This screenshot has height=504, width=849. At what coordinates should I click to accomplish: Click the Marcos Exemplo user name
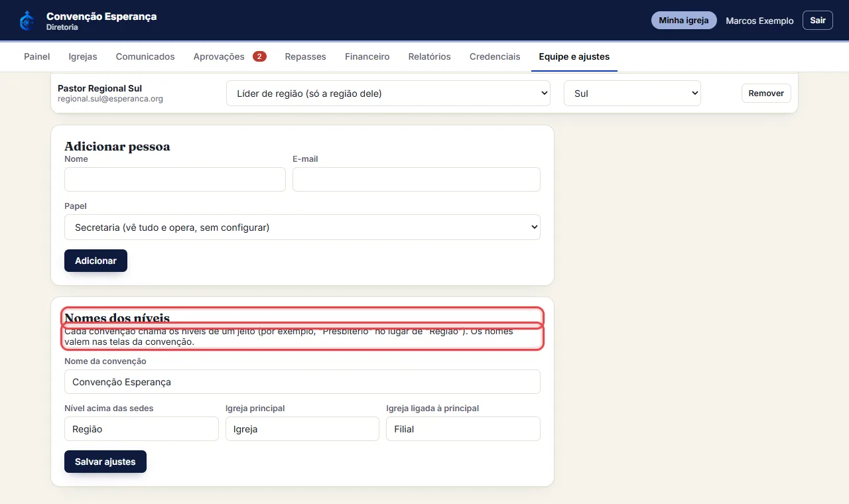tap(759, 21)
